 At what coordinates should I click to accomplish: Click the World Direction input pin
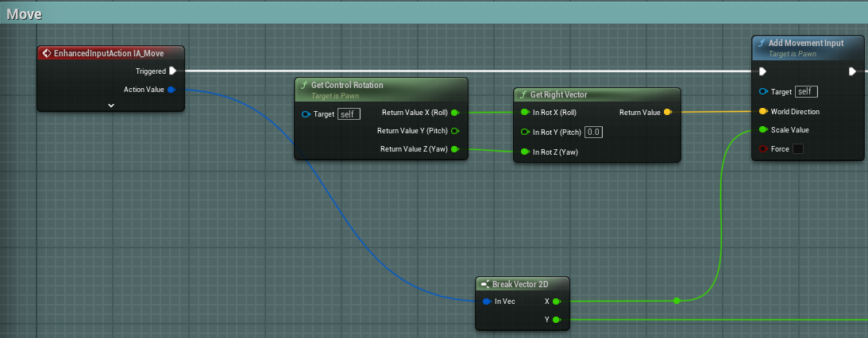[x=763, y=111]
